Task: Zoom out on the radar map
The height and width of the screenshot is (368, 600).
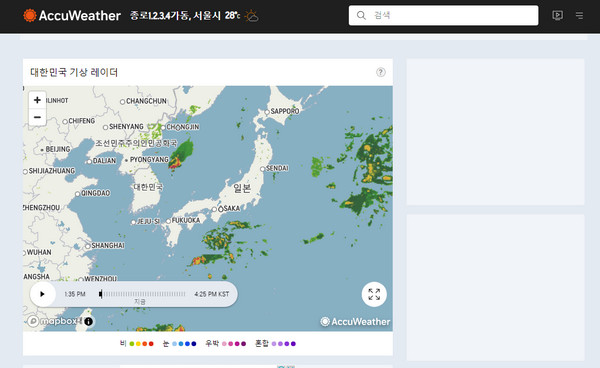Action: [x=37, y=117]
